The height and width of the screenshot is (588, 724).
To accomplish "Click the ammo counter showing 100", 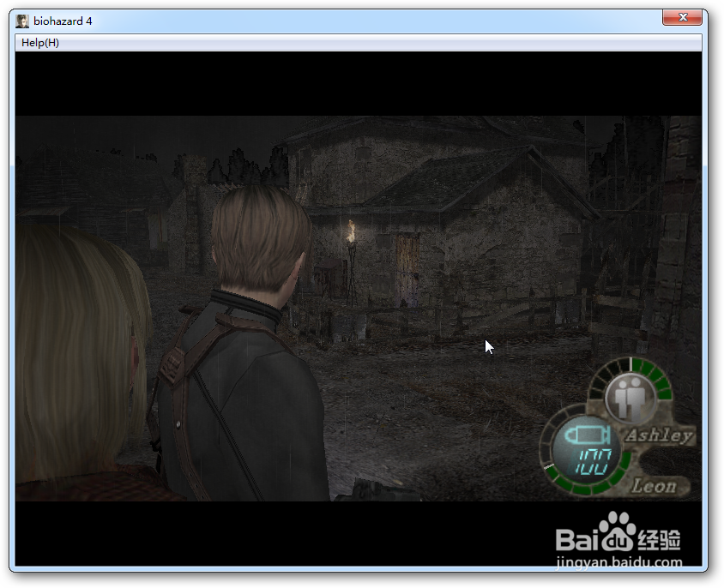I will tap(594, 462).
